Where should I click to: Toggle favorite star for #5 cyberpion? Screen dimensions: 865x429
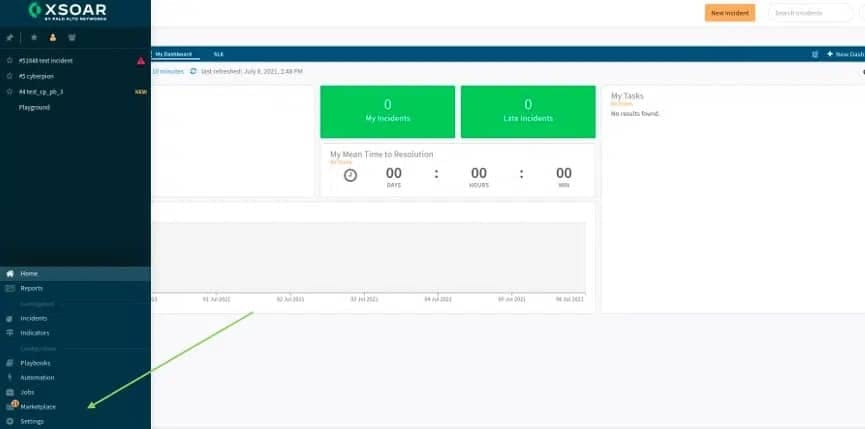coord(10,76)
